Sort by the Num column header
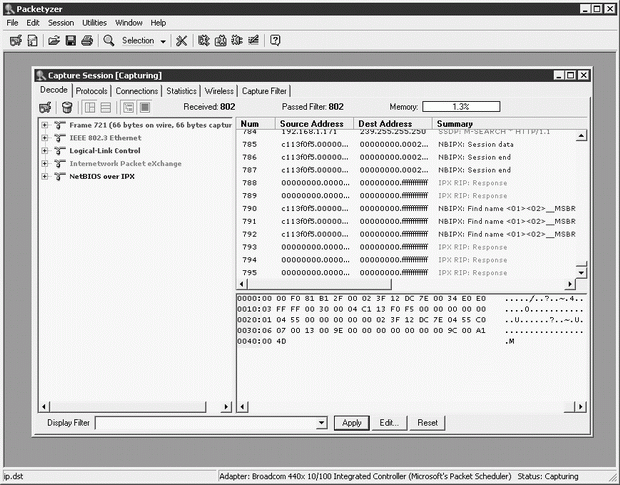Screen dimensions: 620x485 [x=255, y=124]
